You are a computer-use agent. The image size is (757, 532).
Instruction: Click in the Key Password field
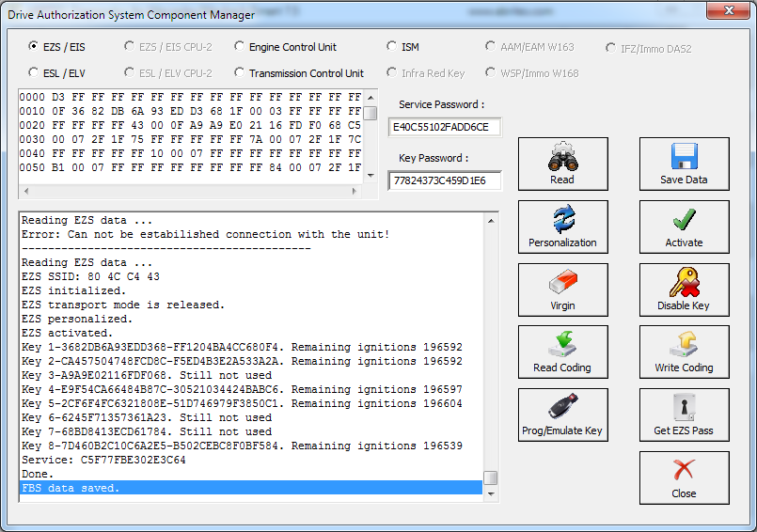point(445,180)
